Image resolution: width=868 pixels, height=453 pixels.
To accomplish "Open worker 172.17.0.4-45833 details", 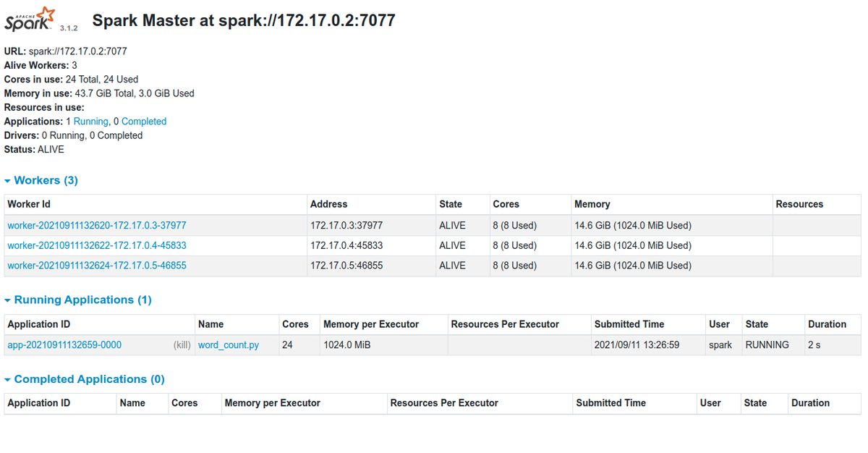I will [x=97, y=245].
